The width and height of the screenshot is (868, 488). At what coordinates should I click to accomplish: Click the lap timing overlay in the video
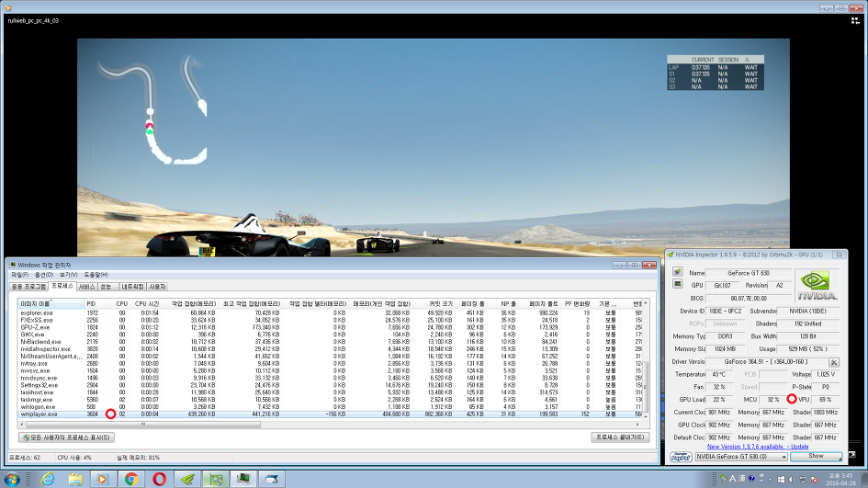click(716, 73)
